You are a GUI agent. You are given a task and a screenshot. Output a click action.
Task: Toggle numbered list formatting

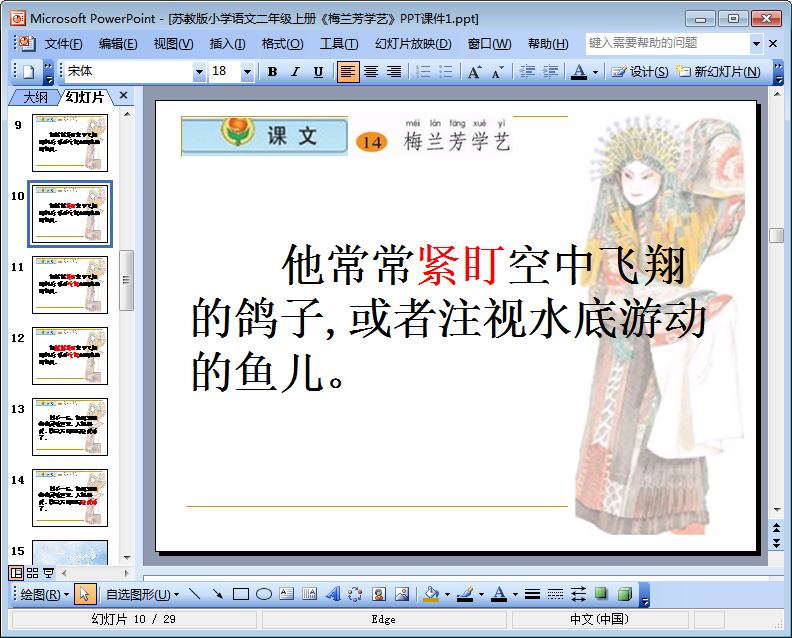pos(423,72)
